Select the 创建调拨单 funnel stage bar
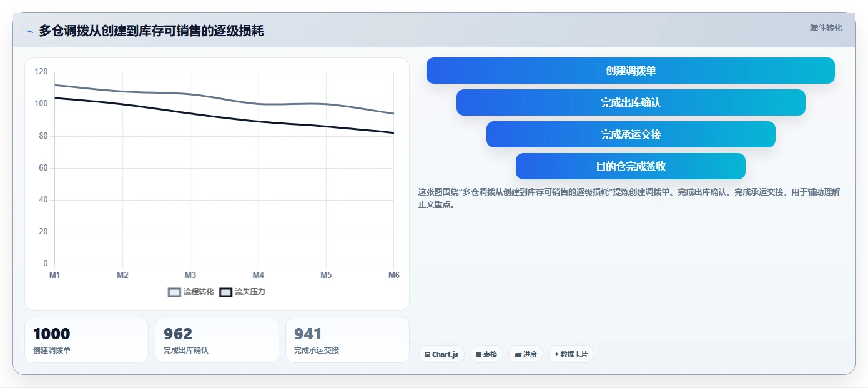 point(631,71)
